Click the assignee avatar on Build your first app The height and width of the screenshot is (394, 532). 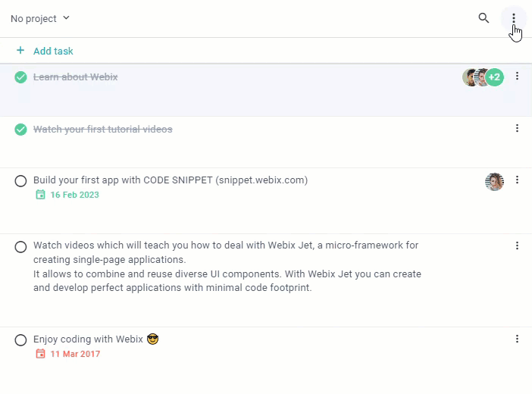click(494, 182)
